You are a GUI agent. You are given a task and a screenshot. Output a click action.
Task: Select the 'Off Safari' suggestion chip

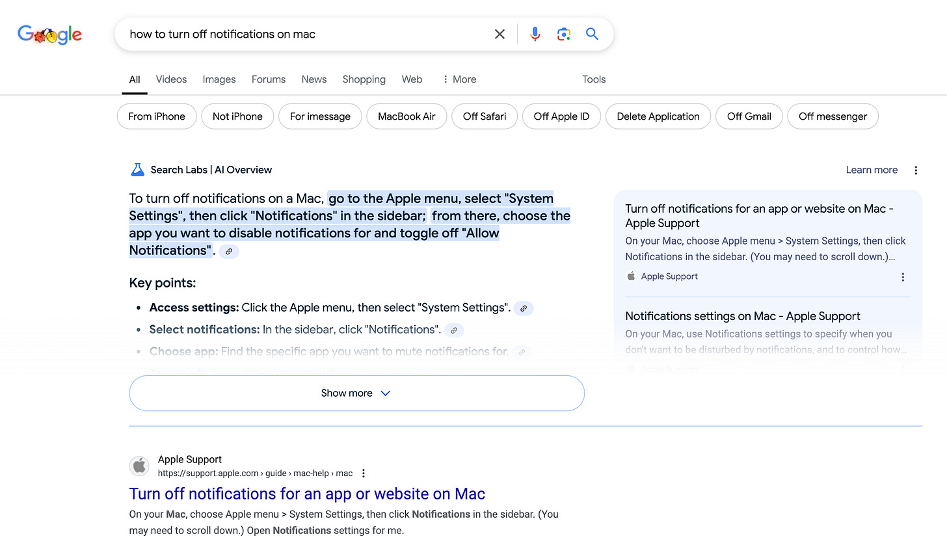click(485, 116)
